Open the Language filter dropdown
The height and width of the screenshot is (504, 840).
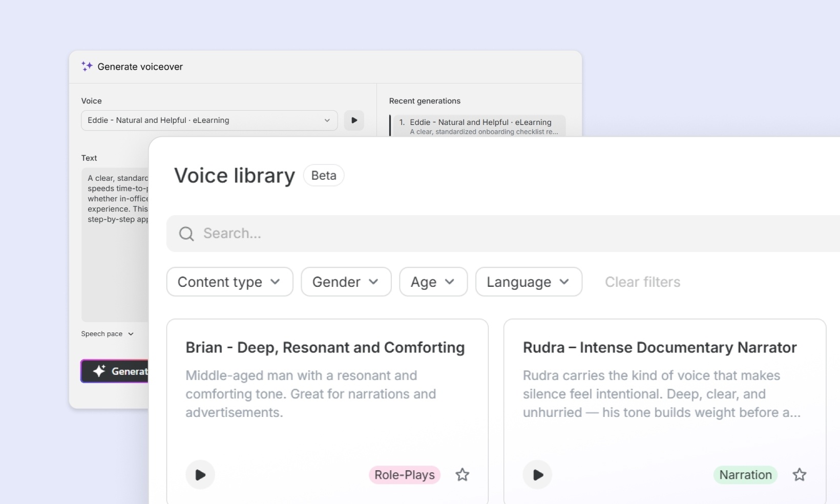529,282
